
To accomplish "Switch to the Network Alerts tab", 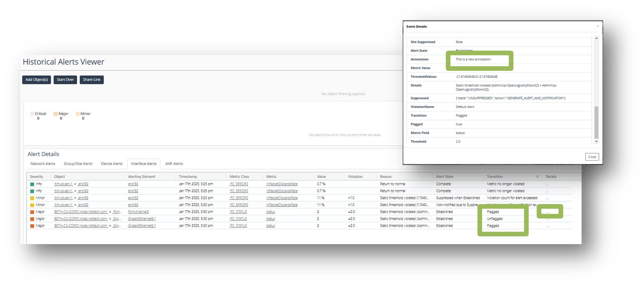I will [43, 164].
